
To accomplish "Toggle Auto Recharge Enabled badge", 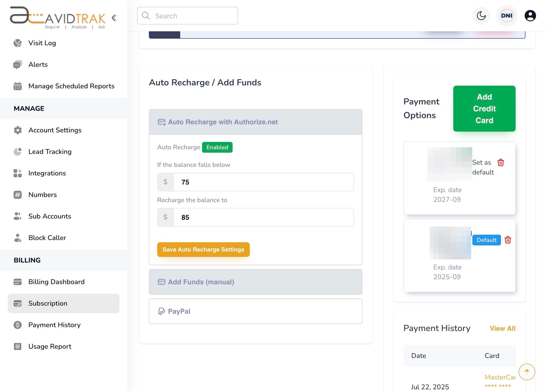I will [217, 147].
